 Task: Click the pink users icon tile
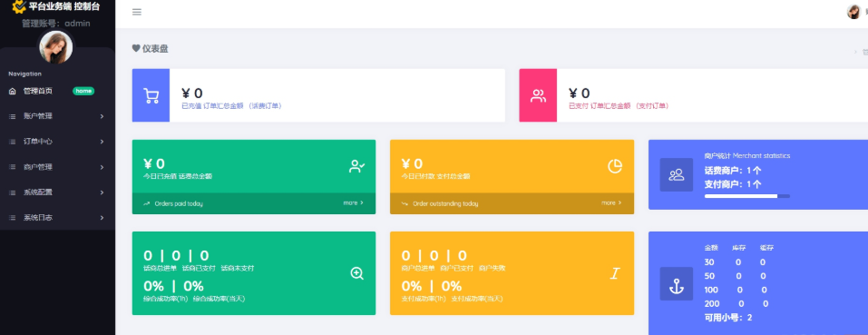pos(538,95)
